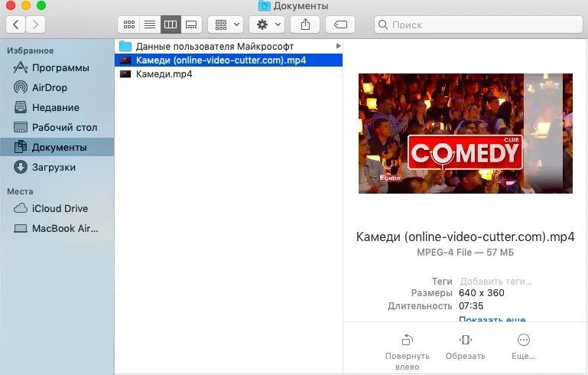Switch to icon grid view
Image resolution: width=588 pixels, height=375 pixels.
point(129,24)
